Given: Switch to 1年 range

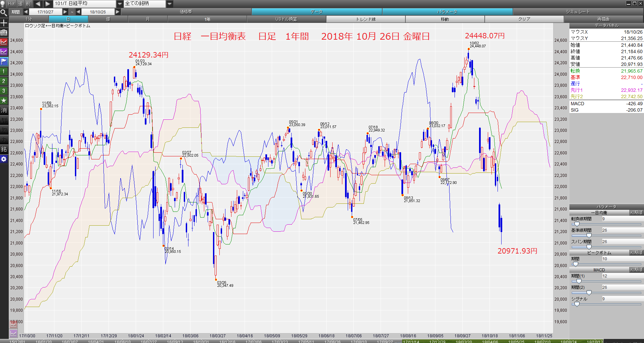Looking at the screenshot, I should (x=207, y=19).
